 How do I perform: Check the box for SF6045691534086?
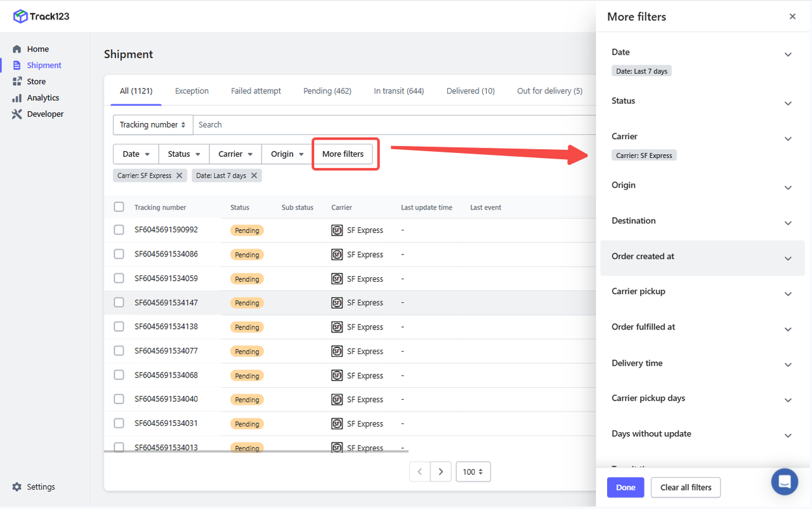tap(119, 254)
